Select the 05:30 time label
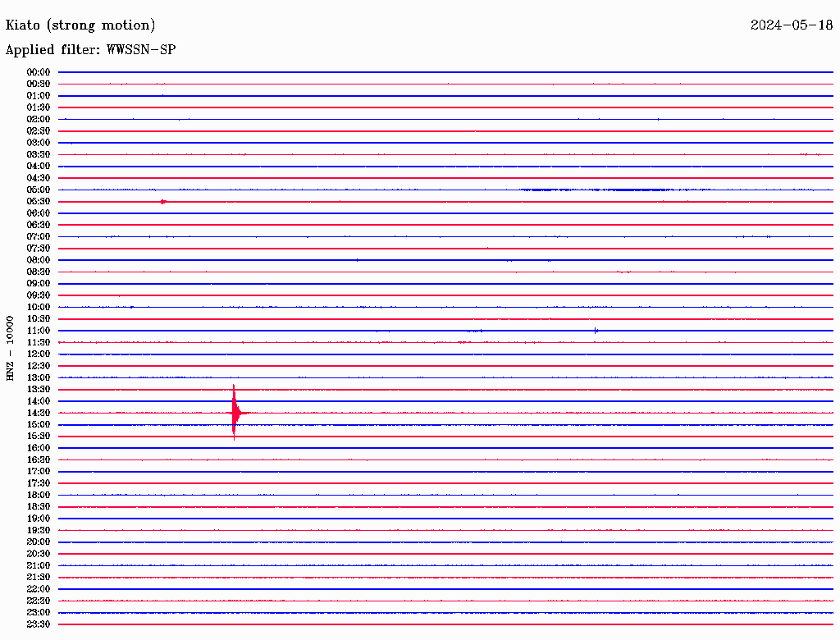This screenshot has width=840, height=640. tap(39, 202)
